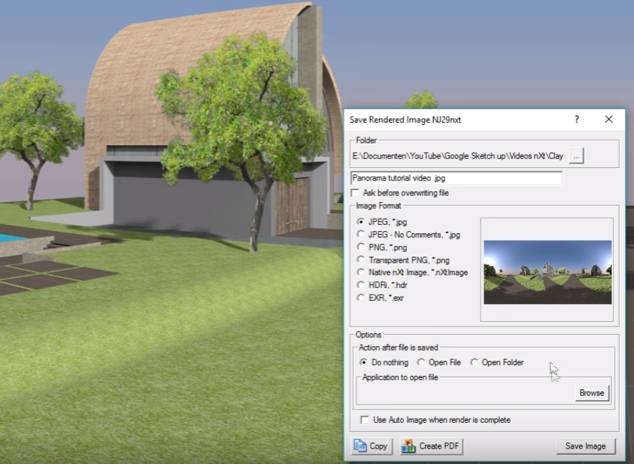Image resolution: width=634 pixels, height=464 pixels.
Task: Pick the Transparent PNG format option
Action: click(360, 259)
